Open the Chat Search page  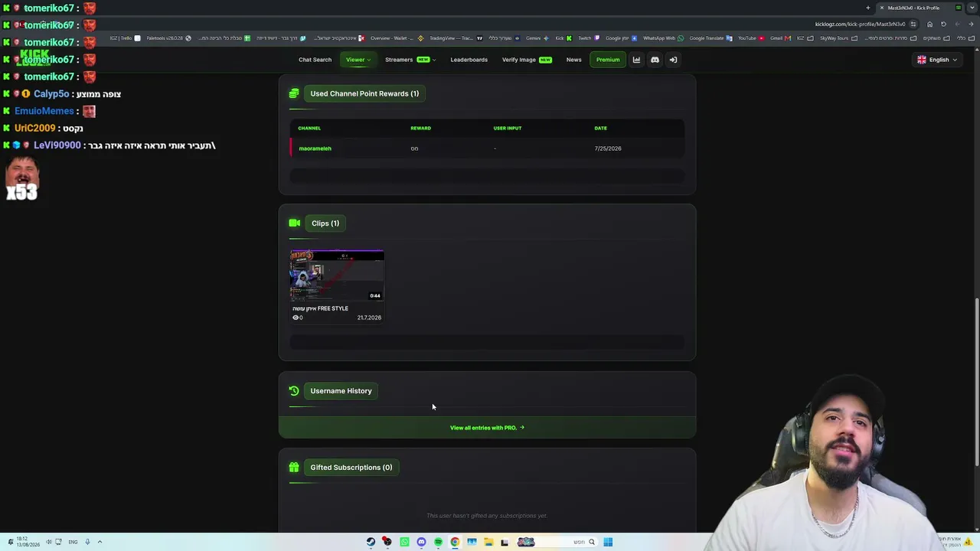click(x=315, y=60)
